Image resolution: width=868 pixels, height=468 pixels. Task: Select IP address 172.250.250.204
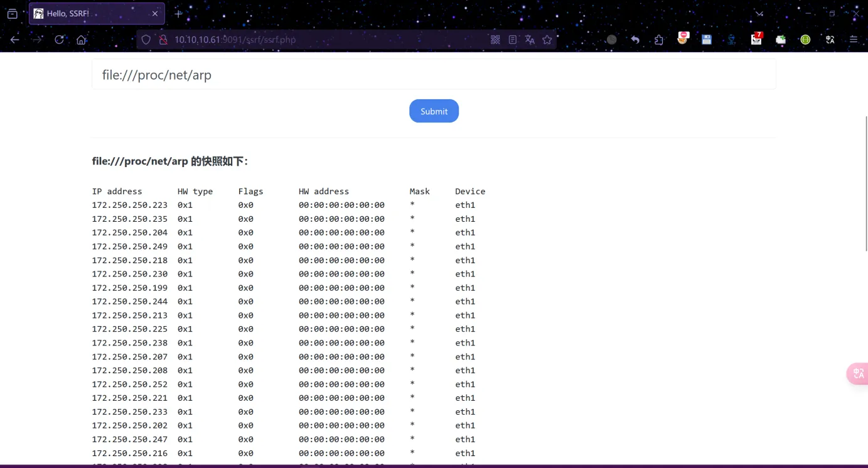tap(130, 232)
